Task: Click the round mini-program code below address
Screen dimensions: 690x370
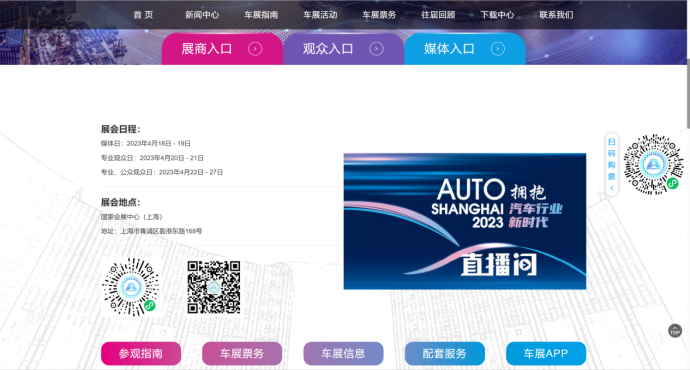Action: (131, 287)
